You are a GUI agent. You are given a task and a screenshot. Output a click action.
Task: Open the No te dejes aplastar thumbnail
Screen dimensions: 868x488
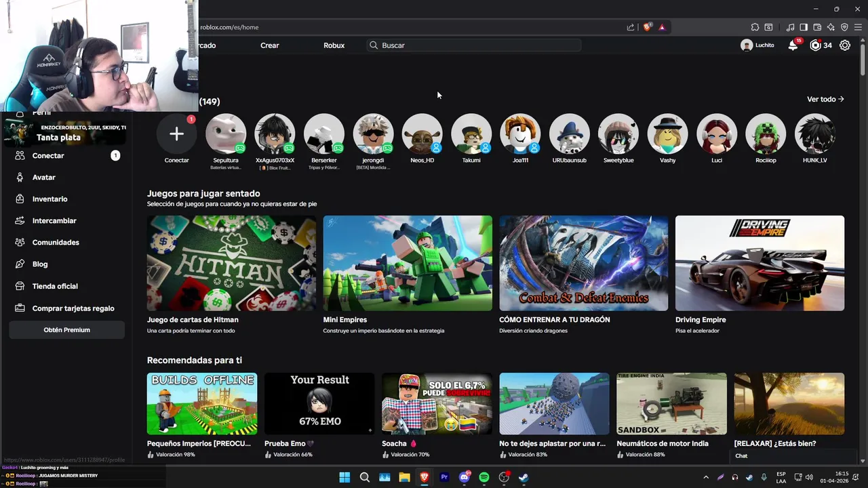pyautogui.click(x=555, y=403)
